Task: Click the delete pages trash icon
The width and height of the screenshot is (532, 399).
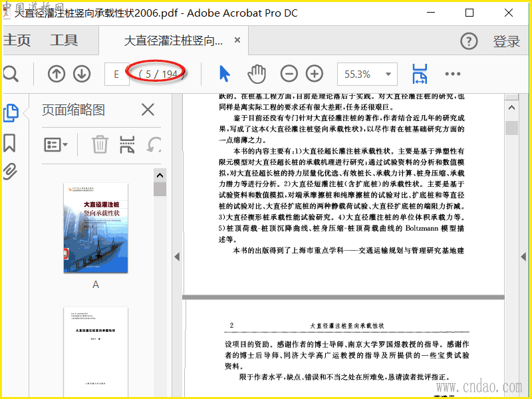Action: click(x=100, y=145)
